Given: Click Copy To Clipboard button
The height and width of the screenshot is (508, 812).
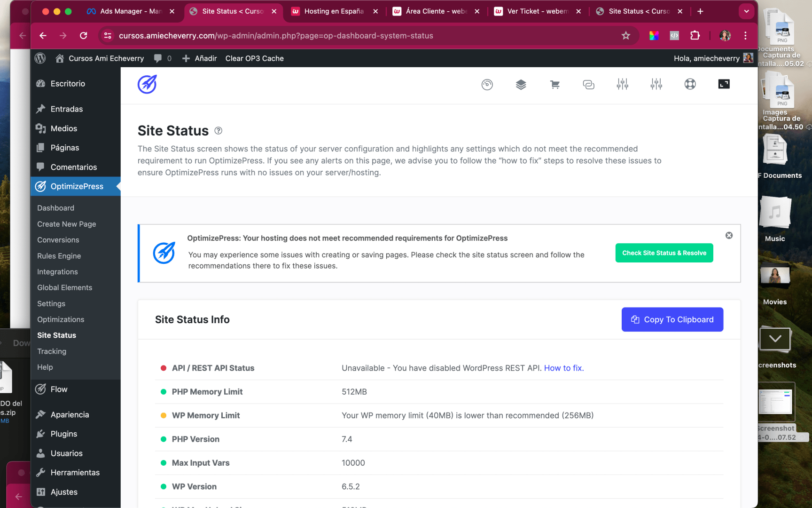Looking at the screenshot, I should tap(672, 320).
